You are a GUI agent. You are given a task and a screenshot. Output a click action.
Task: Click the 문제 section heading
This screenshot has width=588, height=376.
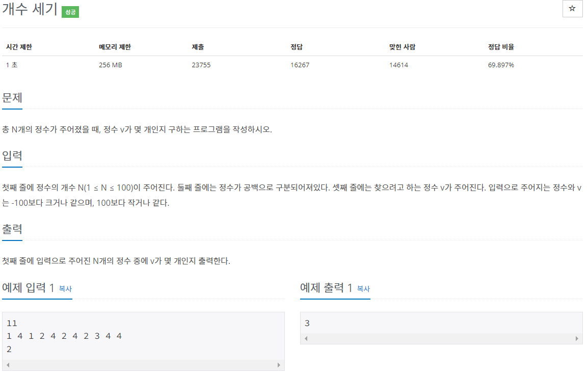coord(12,98)
